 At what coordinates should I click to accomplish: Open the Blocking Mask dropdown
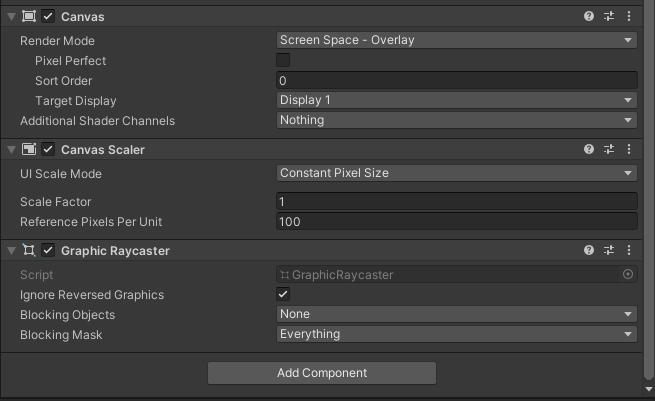(456, 334)
